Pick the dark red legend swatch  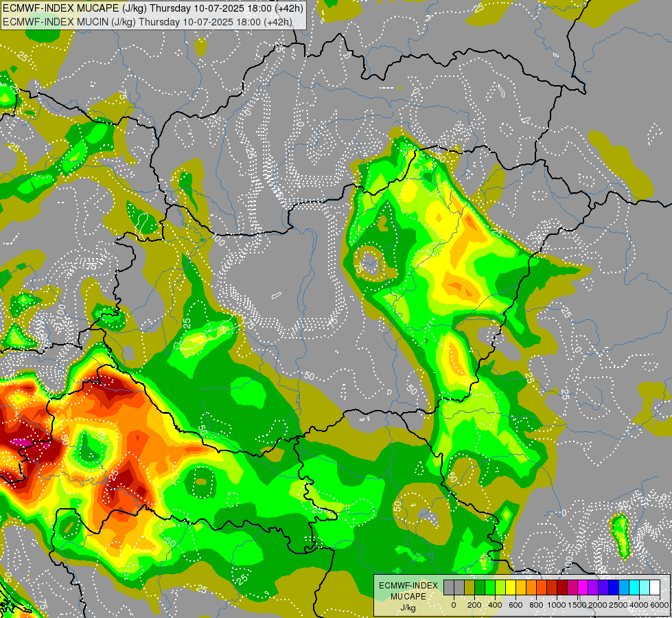coord(562,587)
